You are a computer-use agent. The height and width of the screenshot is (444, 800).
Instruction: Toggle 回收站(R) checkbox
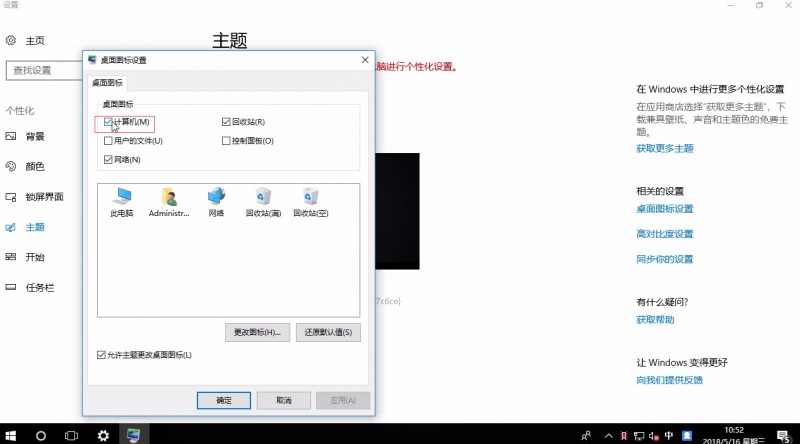click(226, 122)
